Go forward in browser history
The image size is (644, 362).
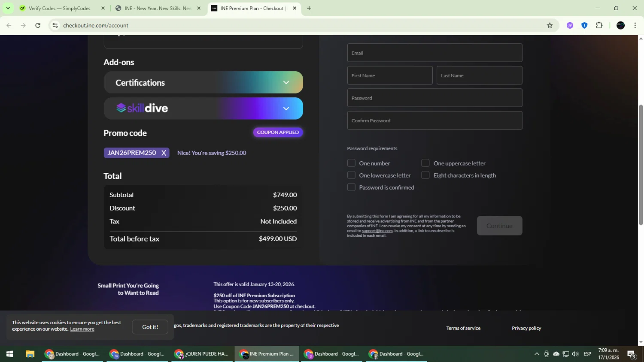point(23,25)
